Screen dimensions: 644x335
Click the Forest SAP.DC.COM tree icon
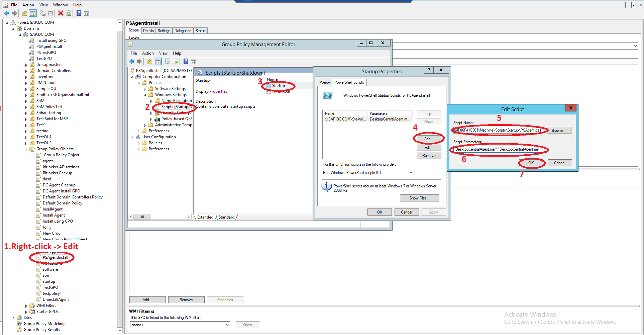click(13, 22)
